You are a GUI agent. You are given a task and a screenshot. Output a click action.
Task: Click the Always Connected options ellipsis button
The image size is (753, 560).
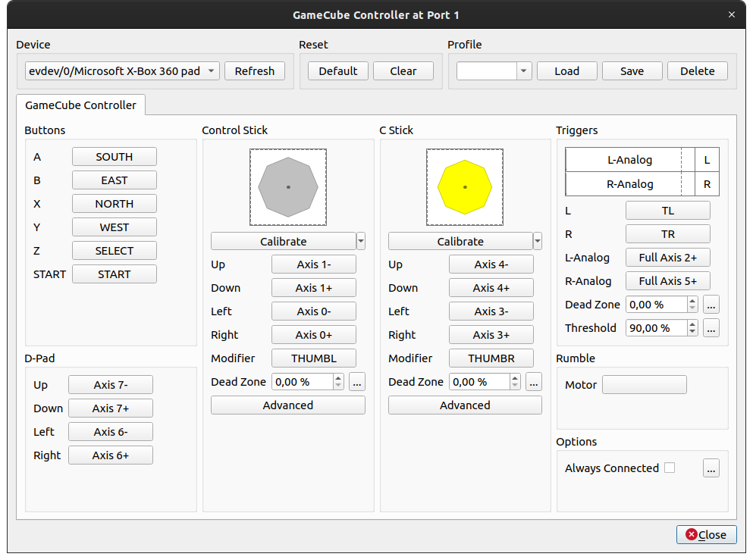point(711,468)
